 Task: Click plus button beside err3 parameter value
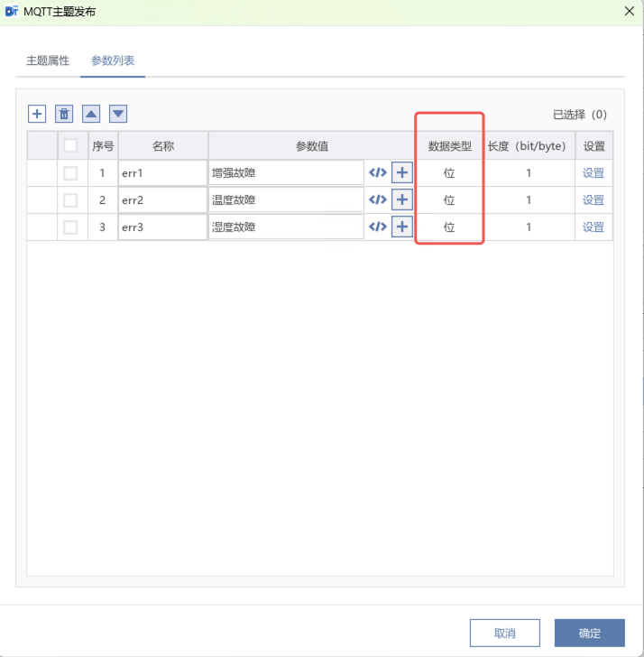401,227
